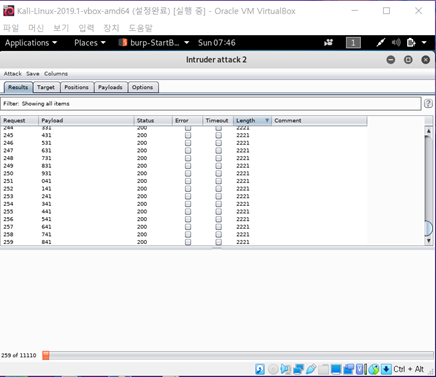Click the Kali panel power battery icon
The width and height of the screenshot is (436, 377).
411,43
